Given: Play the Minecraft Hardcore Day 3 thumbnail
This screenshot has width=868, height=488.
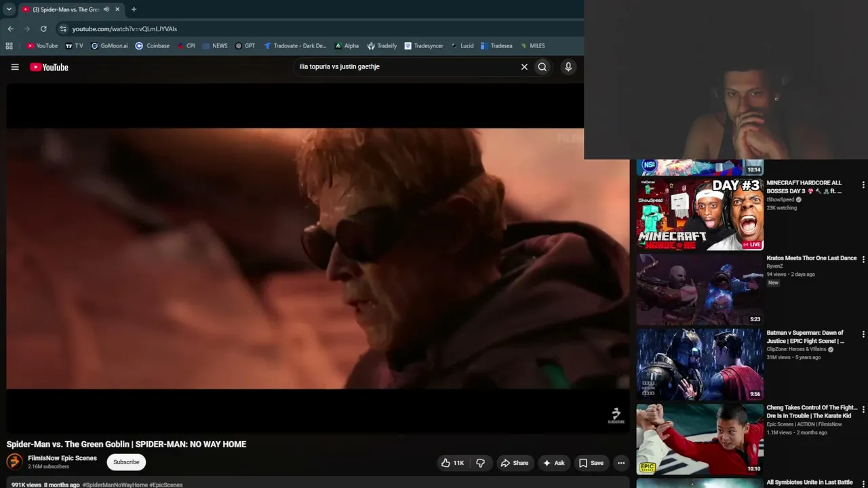Looking at the screenshot, I should pos(700,214).
